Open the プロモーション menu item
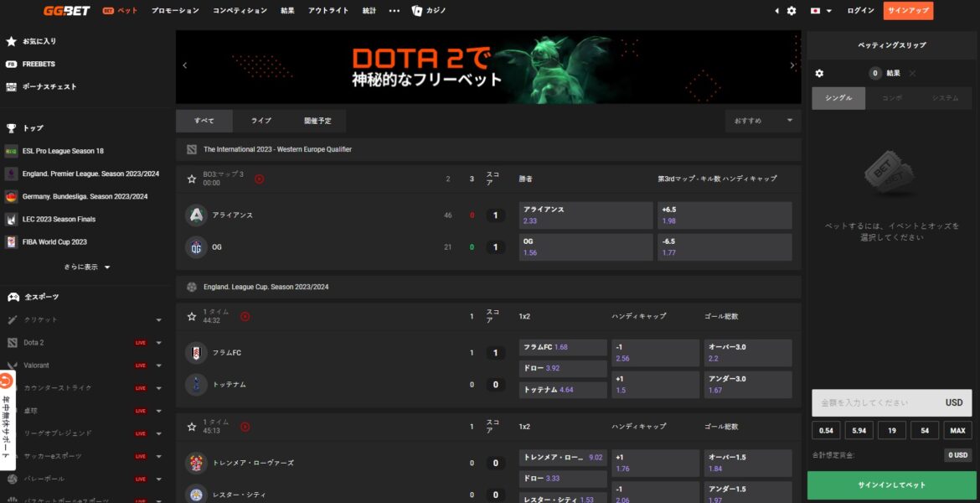The image size is (980, 503). coord(175,11)
